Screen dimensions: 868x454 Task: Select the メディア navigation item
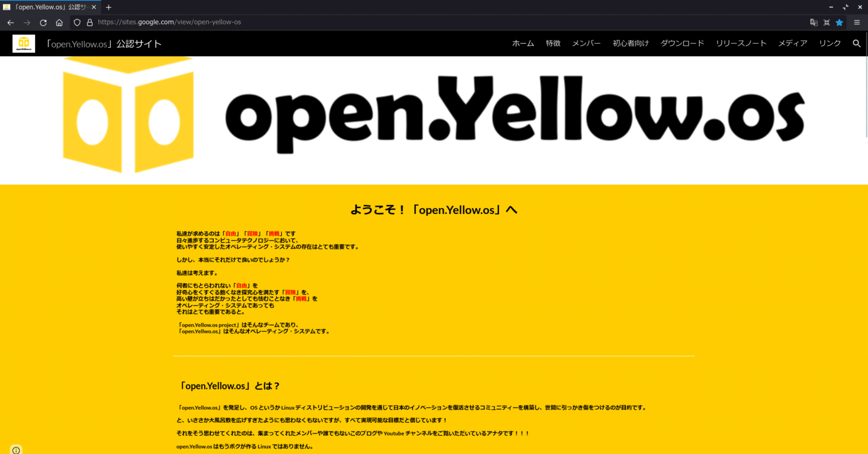click(x=792, y=43)
